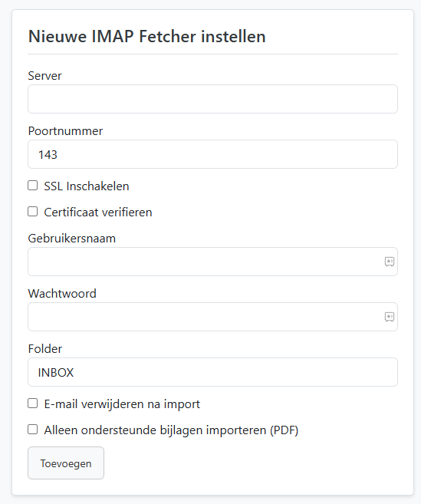Click the Folder label text
The image size is (421, 504).
click(x=45, y=349)
